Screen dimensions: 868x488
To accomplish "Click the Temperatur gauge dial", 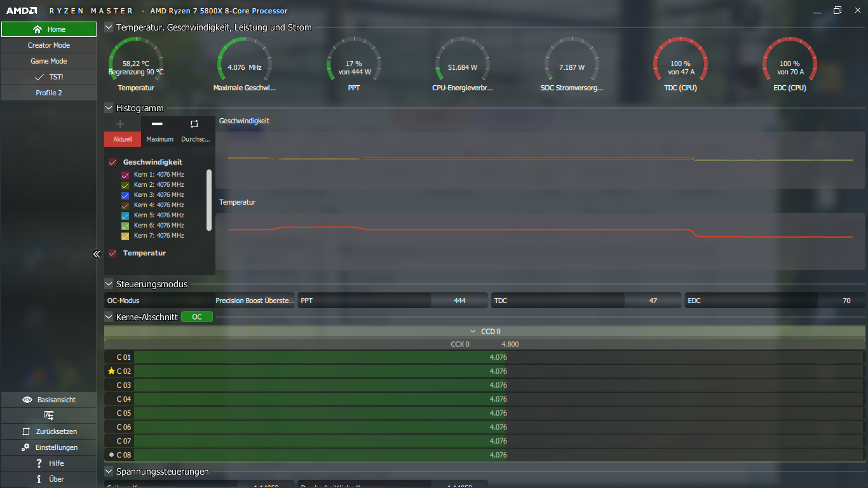I will (136, 59).
